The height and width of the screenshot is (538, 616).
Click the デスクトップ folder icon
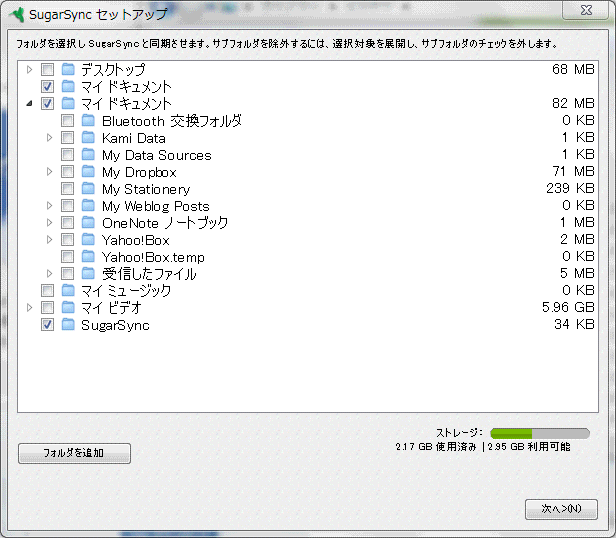(x=68, y=70)
